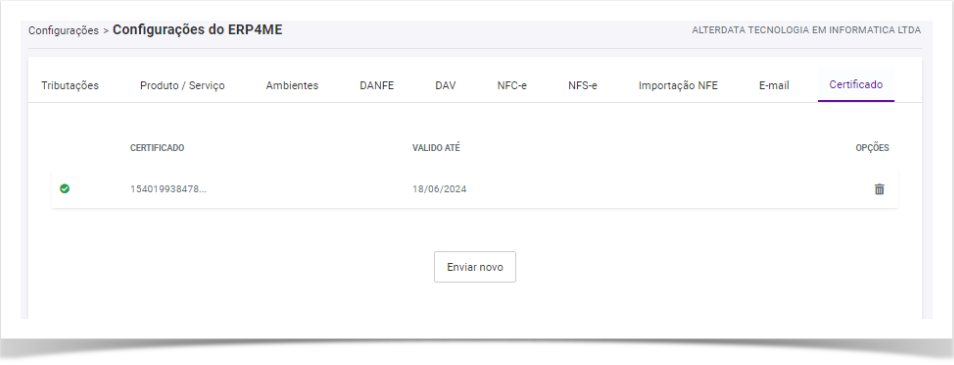Delete the certificate with the trash icon

[x=879, y=189]
